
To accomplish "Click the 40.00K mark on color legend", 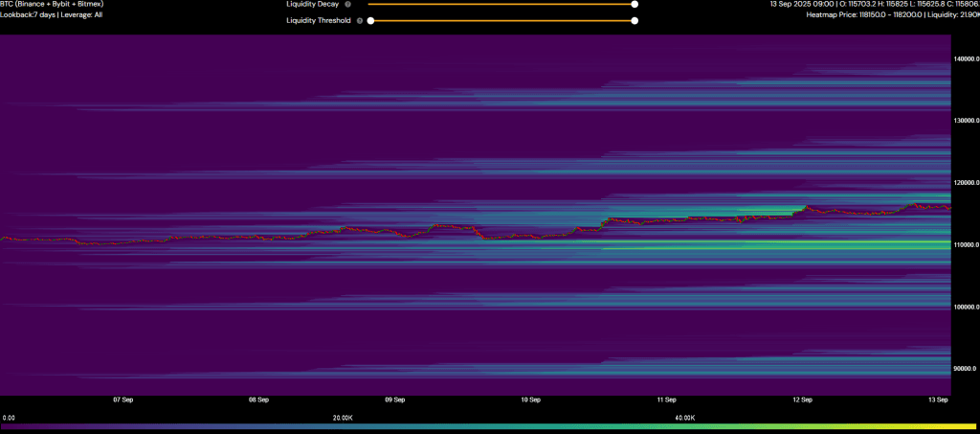I will tap(683, 418).
